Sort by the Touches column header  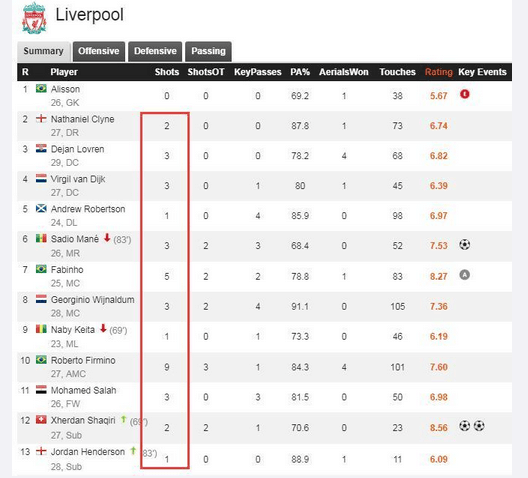[397, 72]
